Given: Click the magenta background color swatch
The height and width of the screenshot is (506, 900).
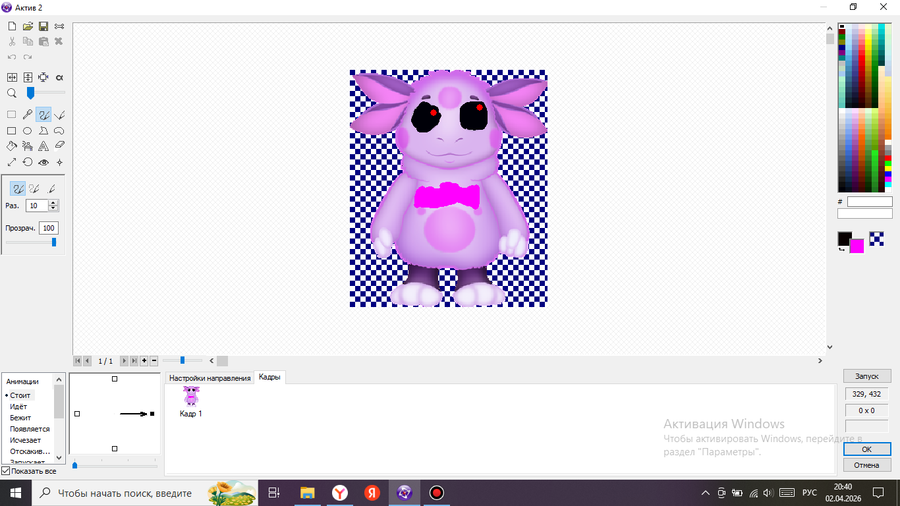Looking at the screenshot, I should point(858,247).
